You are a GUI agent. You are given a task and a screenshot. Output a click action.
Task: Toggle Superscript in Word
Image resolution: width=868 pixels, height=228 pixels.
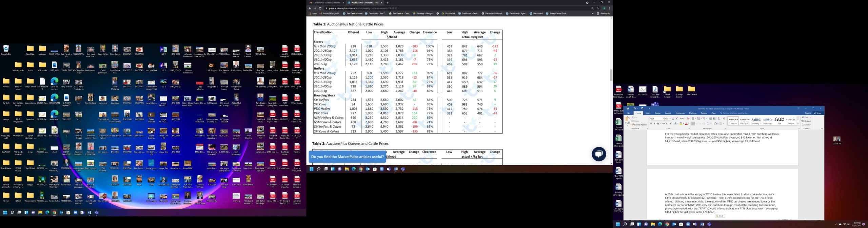click(671, 124)
